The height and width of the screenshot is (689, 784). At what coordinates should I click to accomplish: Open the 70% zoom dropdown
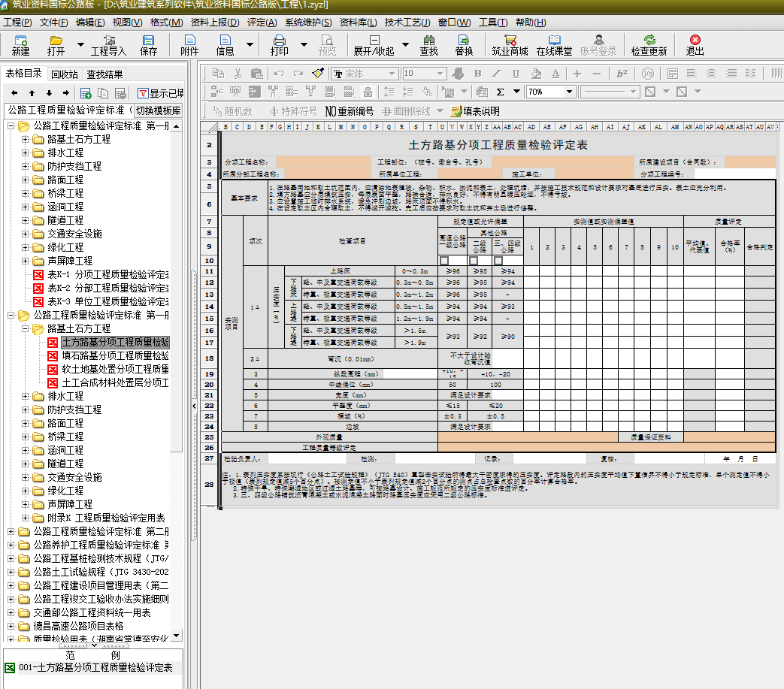point(569,92)
